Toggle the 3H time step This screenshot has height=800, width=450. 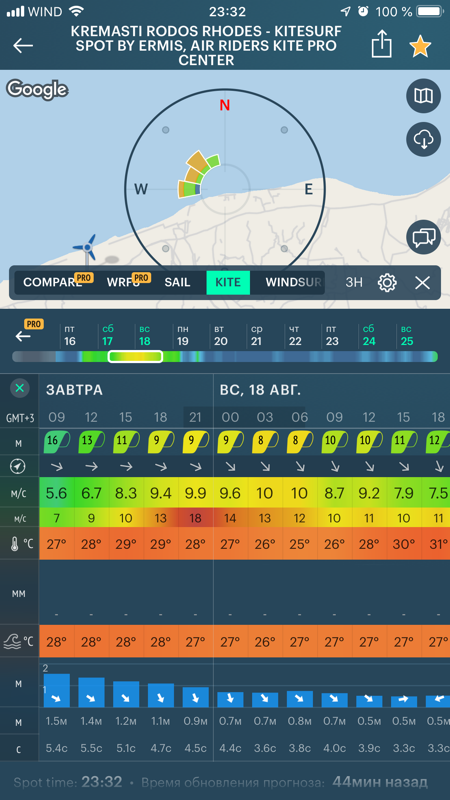pyautogui.click(x=354, y=282)
